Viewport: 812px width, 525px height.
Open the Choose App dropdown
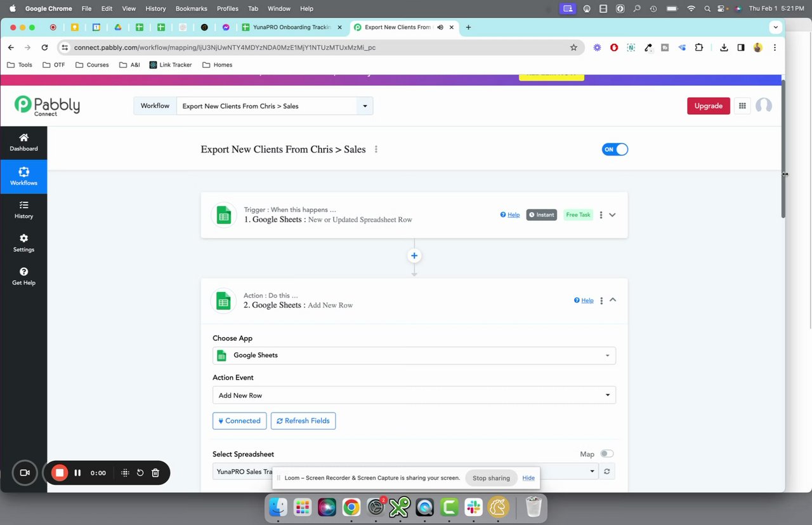click(414, 356)
